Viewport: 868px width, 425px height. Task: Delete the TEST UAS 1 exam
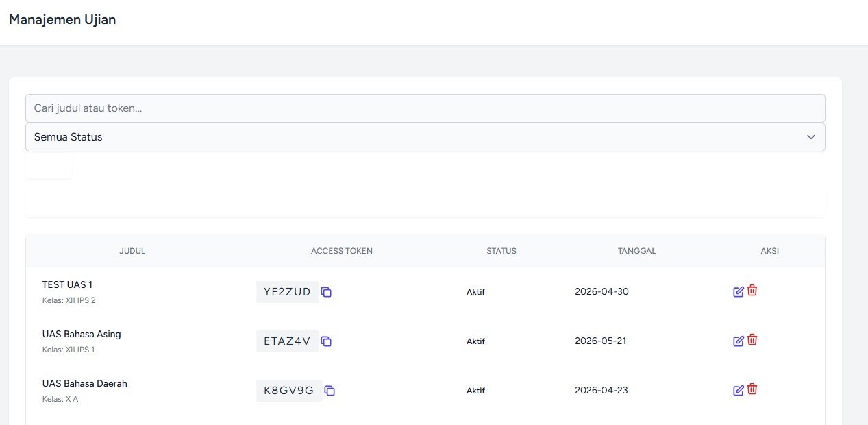752,291
